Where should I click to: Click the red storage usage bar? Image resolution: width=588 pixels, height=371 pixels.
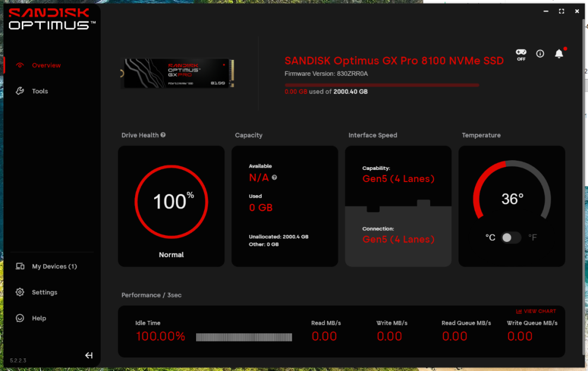[382, 85]
